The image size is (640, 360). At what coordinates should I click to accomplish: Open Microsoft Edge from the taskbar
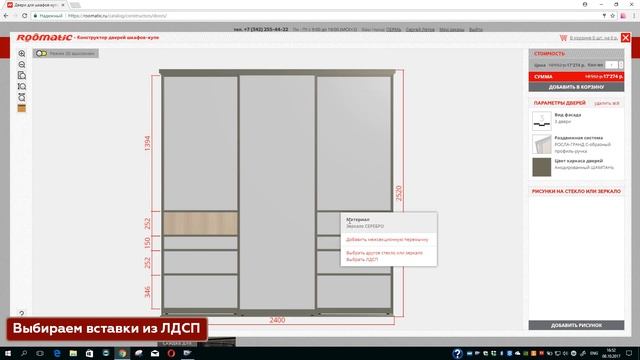point(57,353)
